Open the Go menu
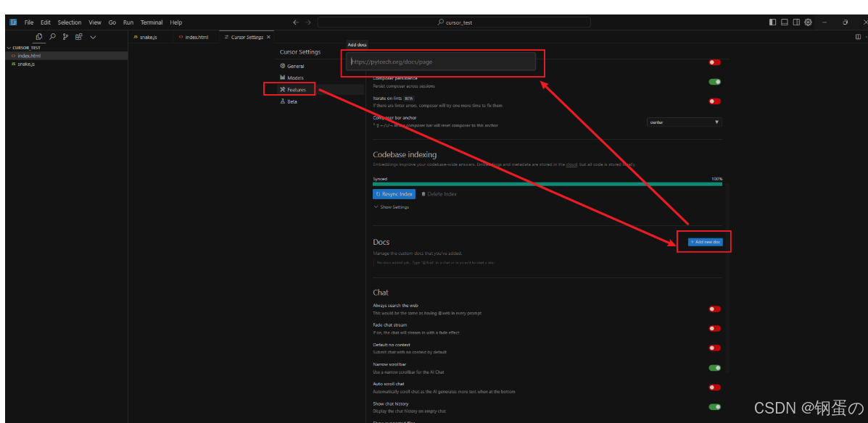This screenshot has height=423, width=868. coord(112,22)
